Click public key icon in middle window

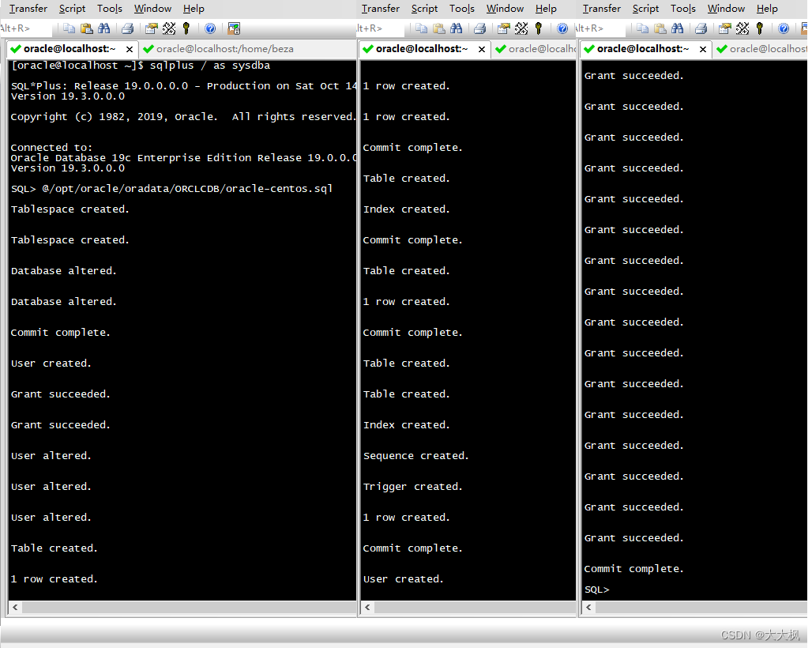pos(539,28)
